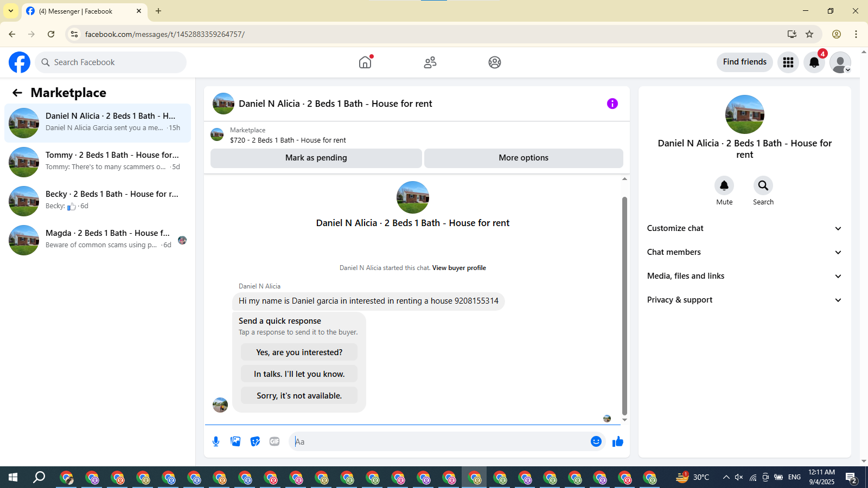Send 'In talks. I'll let you know.' response
Viewport: 868px width, 488px height.
tap(299, 374)
